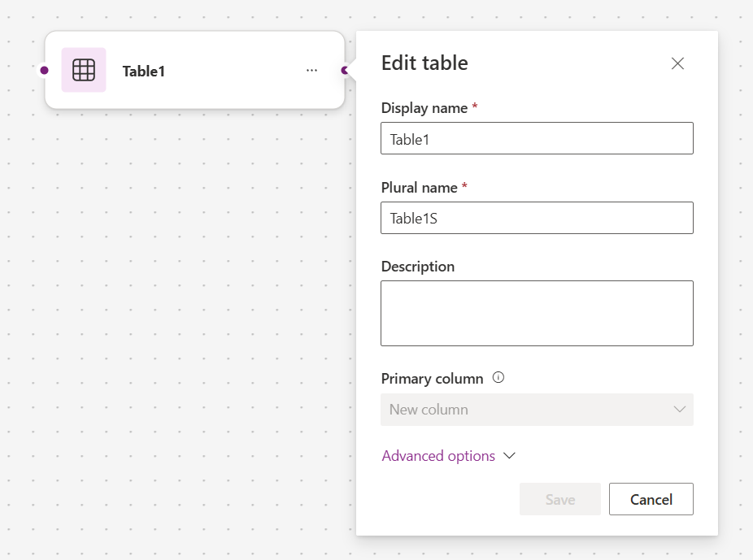753x560 pixels.
Task: Click inside the Description text area
Action: (x=537, y=313)
